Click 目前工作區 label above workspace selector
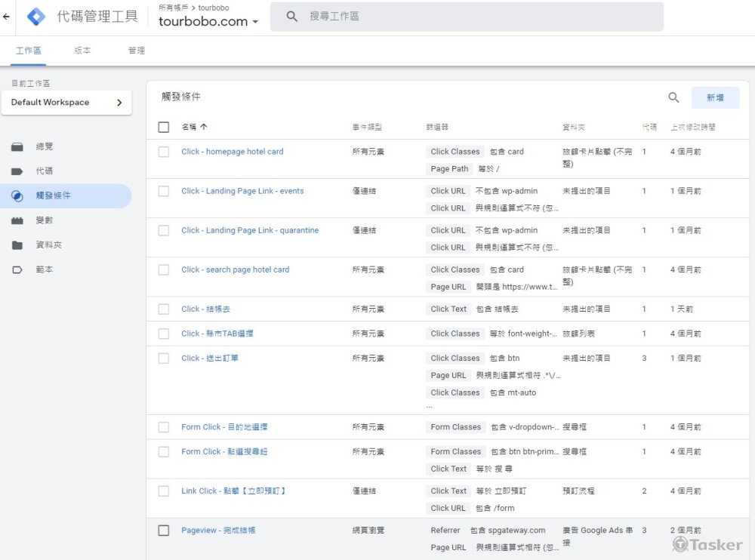Viewport: 755px width, 560px height. pyautogui.click(x=30, y=83)
